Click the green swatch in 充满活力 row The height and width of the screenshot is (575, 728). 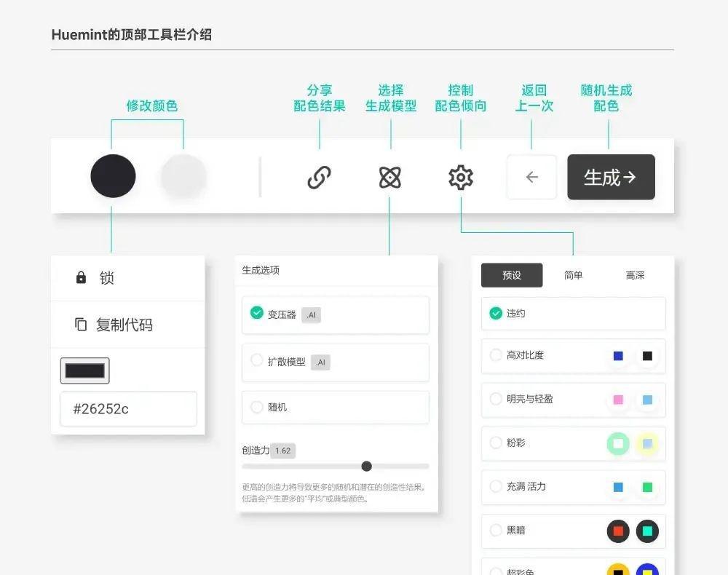point(647,487)
